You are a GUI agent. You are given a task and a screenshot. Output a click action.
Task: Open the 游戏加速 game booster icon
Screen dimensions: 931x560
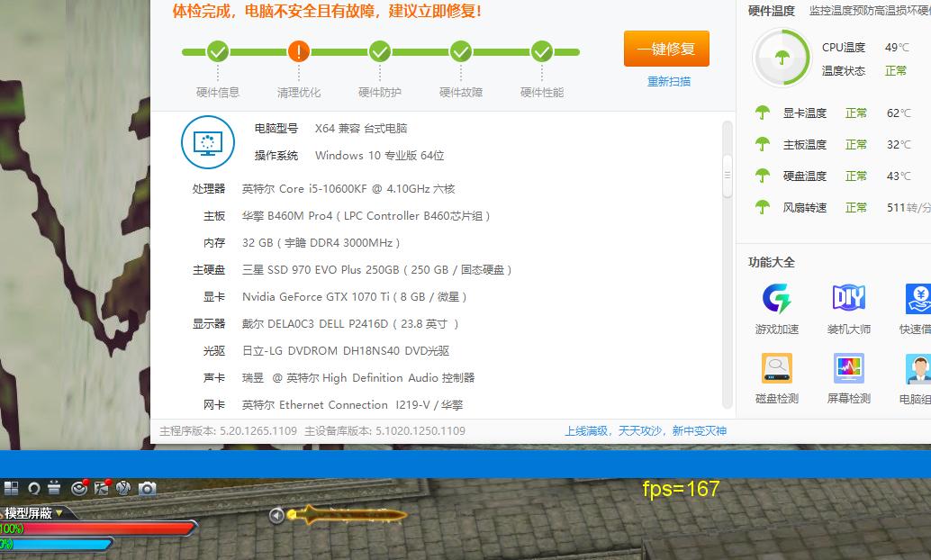[777, 298]
